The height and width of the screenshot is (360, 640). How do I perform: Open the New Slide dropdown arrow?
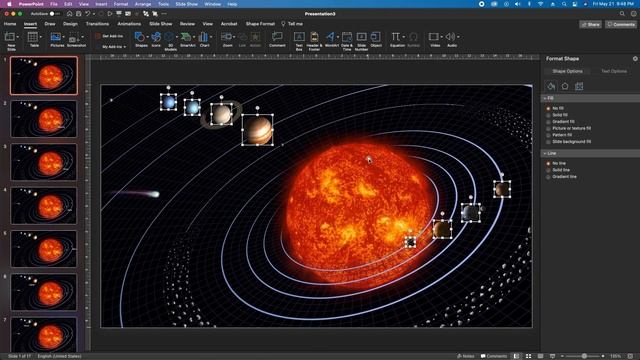pos(18,37)
